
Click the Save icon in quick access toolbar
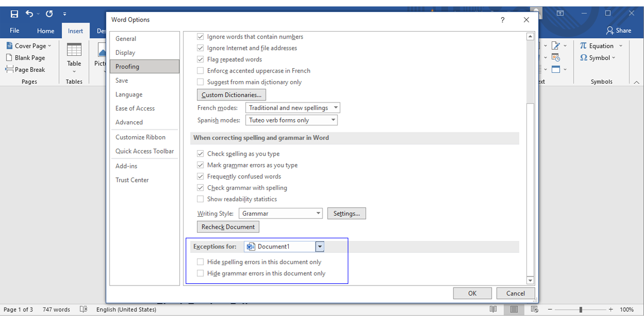[14, 13]
